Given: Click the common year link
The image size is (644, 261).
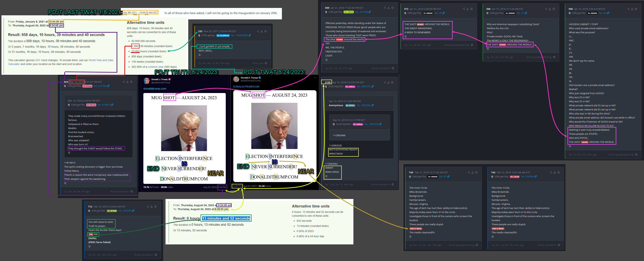Looking at the screenshot, I should click(x=156, y=67).
